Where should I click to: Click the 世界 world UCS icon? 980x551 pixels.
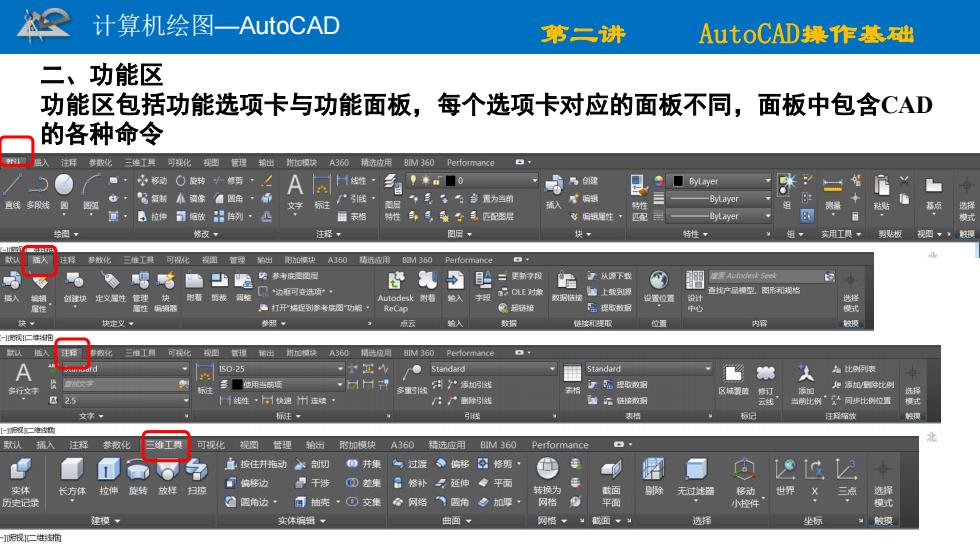785,476
